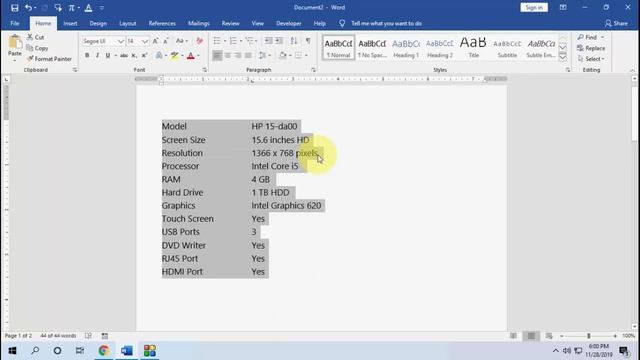Copy the selected text
Viewport: 640px width, 360px height.
[37, 48]
